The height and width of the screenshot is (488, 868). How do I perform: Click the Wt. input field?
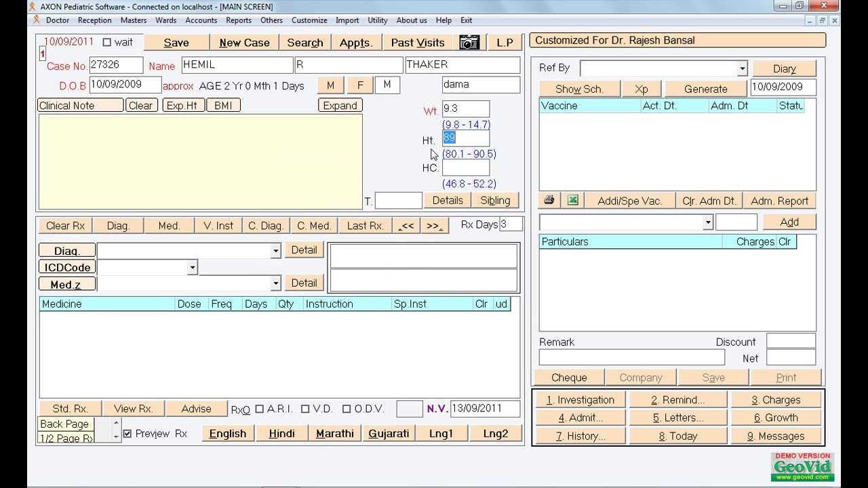coord(466,109)
